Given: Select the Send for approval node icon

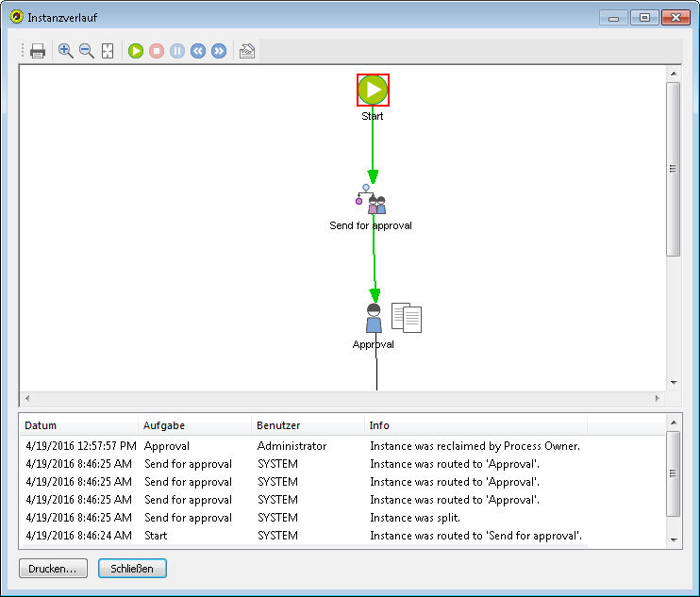Looking at the screenshot, I should pos(372,200).
